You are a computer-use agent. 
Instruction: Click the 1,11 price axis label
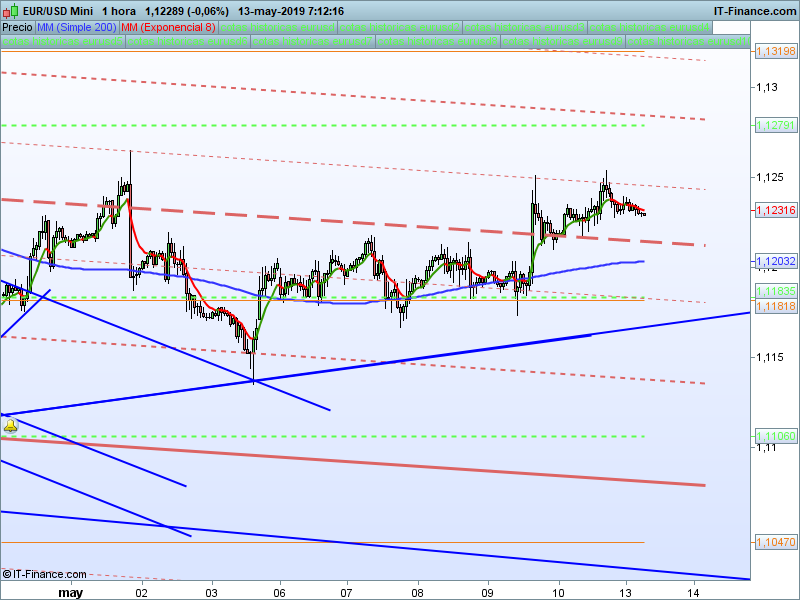767,448
